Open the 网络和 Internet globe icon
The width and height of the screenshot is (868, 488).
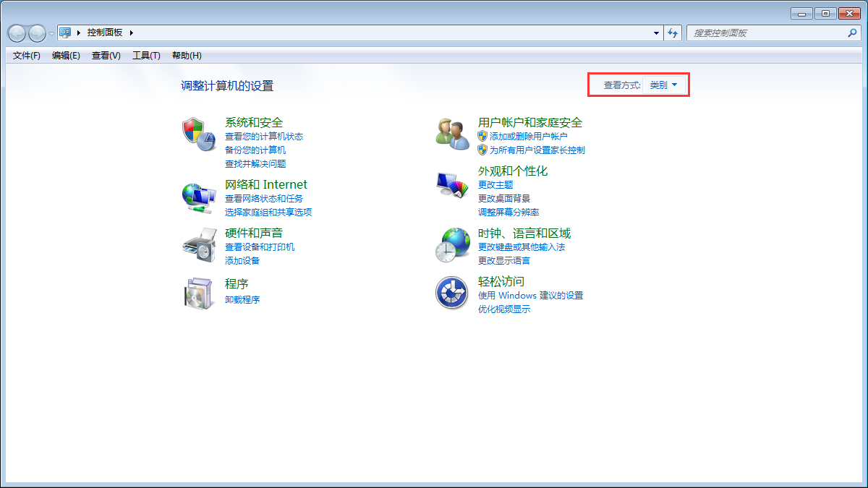198,197
